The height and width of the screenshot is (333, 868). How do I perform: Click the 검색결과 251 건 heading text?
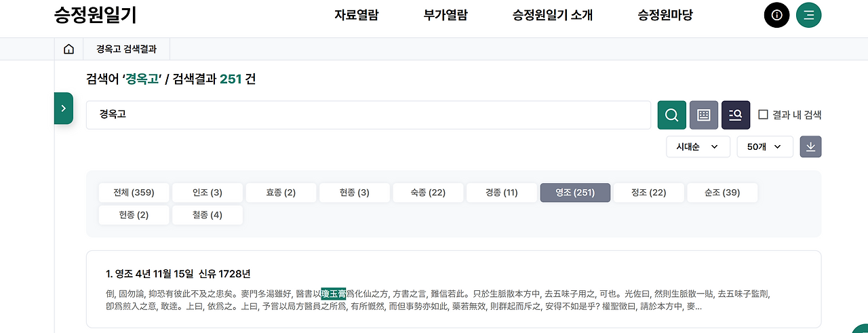pos(214,79)
